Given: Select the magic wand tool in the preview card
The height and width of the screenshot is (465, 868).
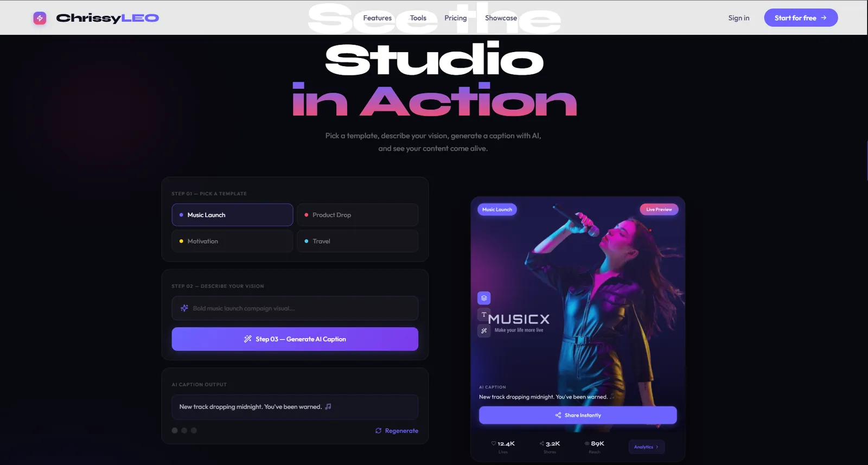Looking at the screenshot, I should (484, 330).
